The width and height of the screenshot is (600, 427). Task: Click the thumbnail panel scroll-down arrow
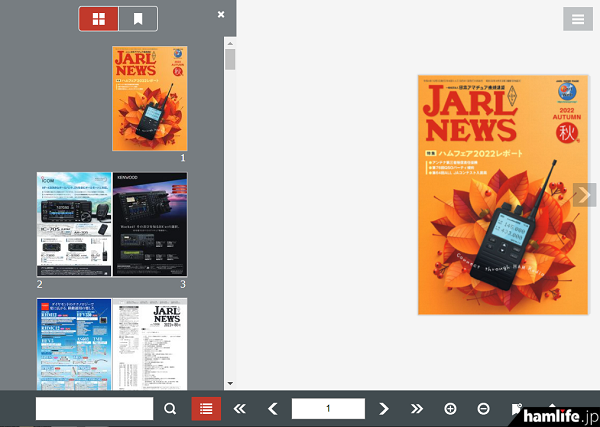[x=230, y=383]
